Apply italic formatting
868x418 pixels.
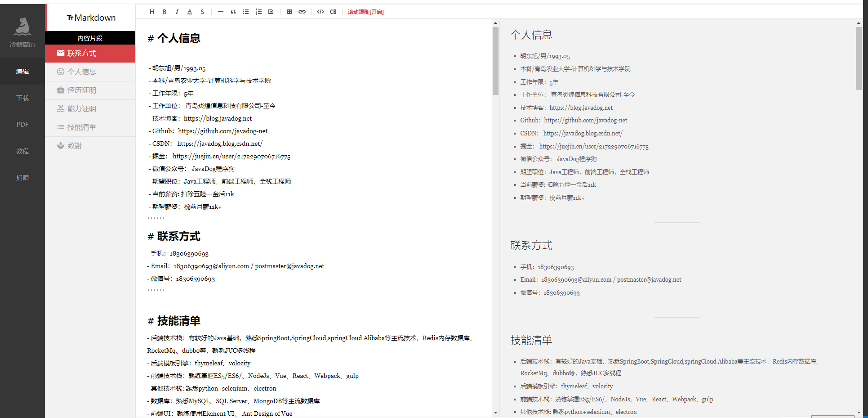coord(177,12)
